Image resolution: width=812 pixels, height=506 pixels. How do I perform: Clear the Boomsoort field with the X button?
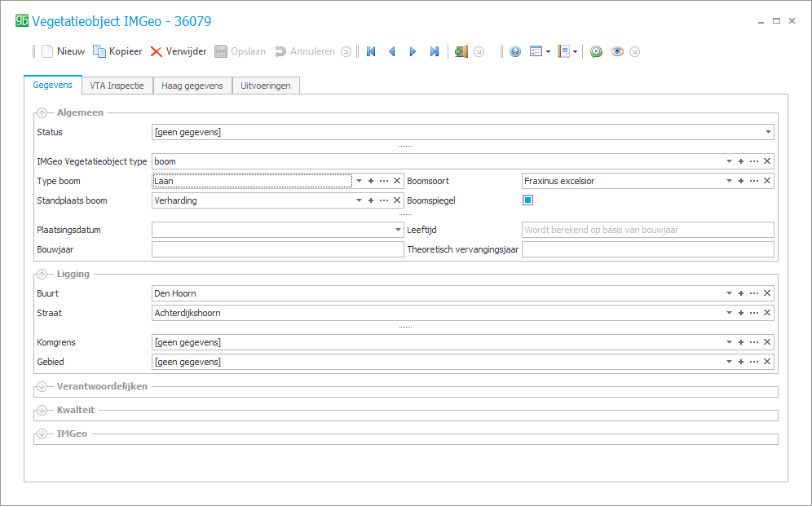click(x=767, y=181)
